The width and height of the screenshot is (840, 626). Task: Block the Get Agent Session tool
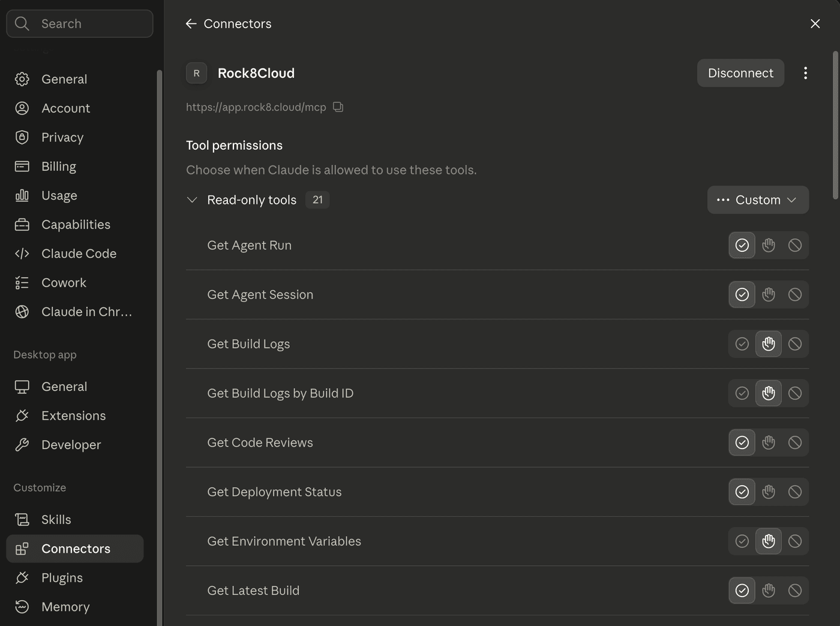795,294
